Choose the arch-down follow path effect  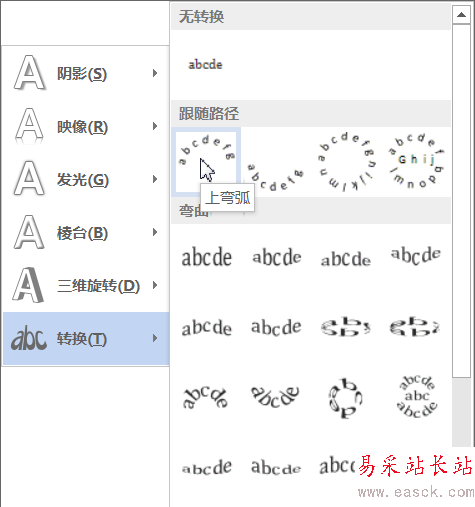pos(276,161)
